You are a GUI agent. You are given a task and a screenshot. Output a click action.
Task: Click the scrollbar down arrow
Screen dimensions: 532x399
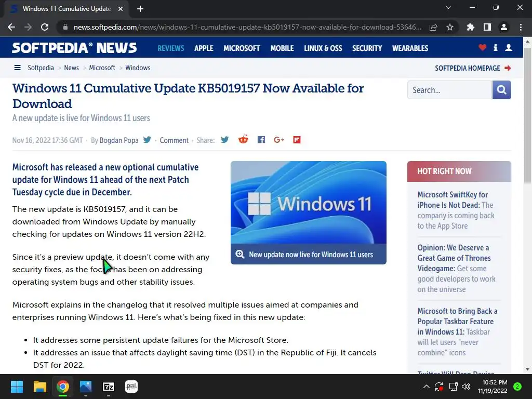pos(527,369)
